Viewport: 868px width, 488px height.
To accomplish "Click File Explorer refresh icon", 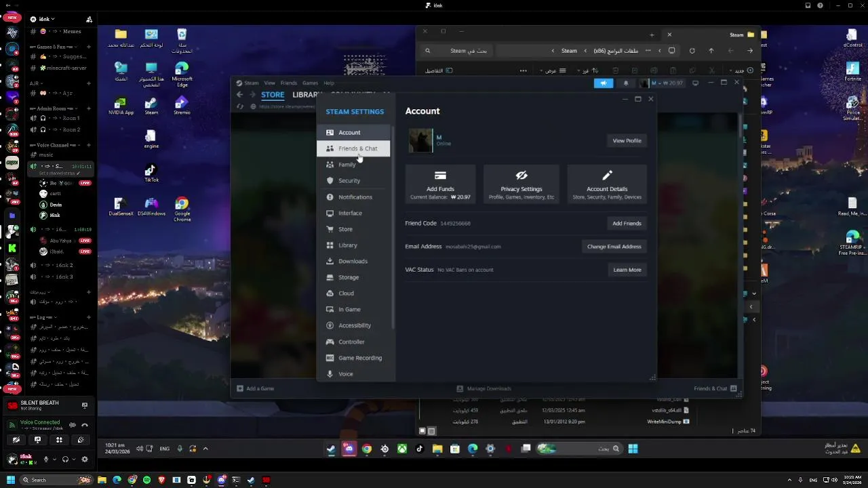I will click(692, 51).
